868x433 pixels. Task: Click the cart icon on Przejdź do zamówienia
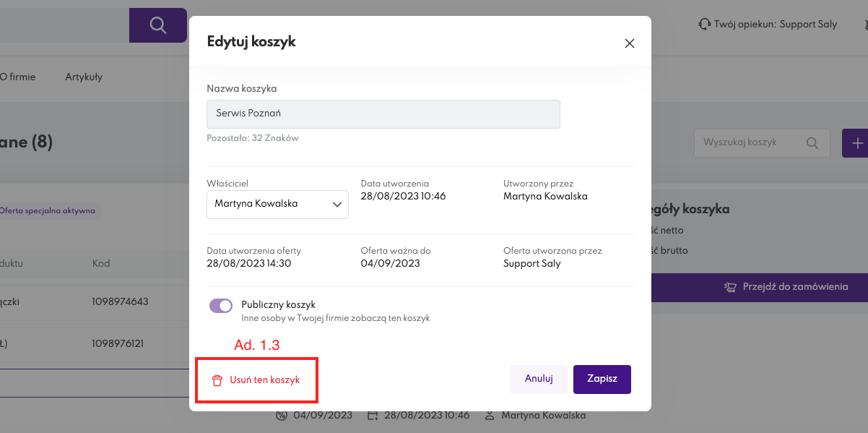[730, 287]
